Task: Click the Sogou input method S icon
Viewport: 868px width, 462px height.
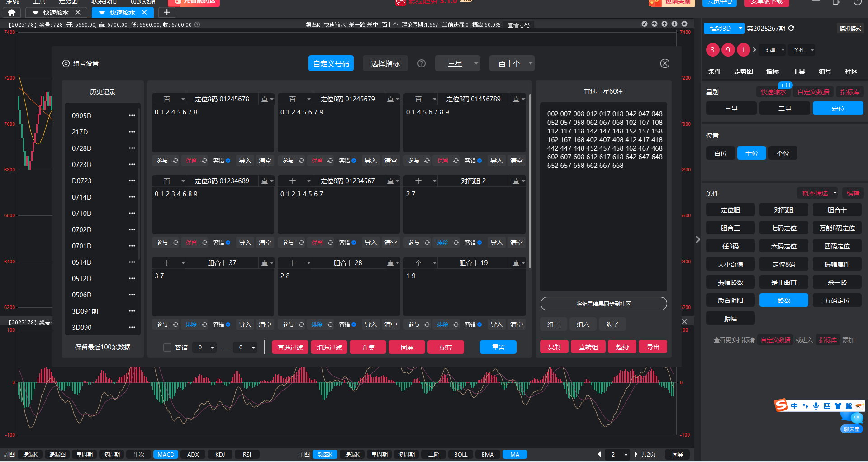Action: point(781,405)
